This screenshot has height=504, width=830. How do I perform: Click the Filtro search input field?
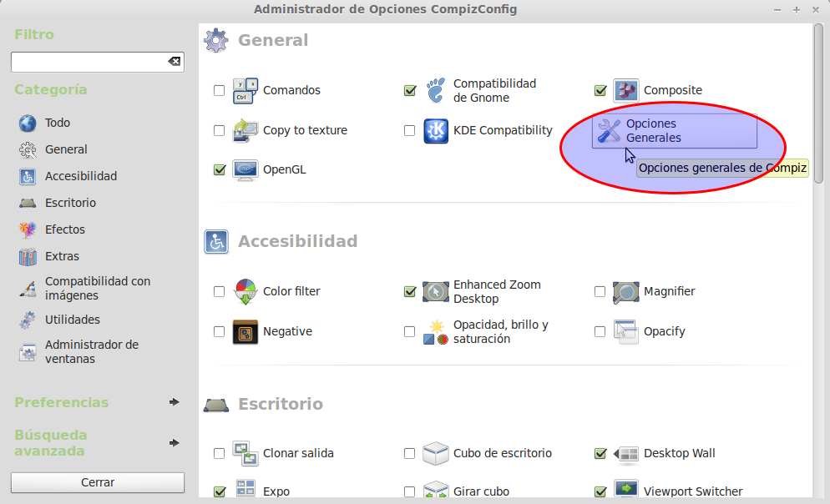(x=88, y=62)
